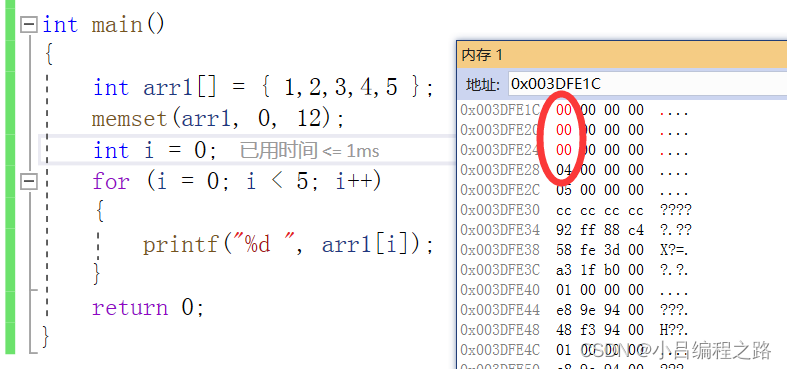This screenshot has height=369, width=787.
Task: Select memory row address 0x003DFE3C
Action: click(500, 270)
